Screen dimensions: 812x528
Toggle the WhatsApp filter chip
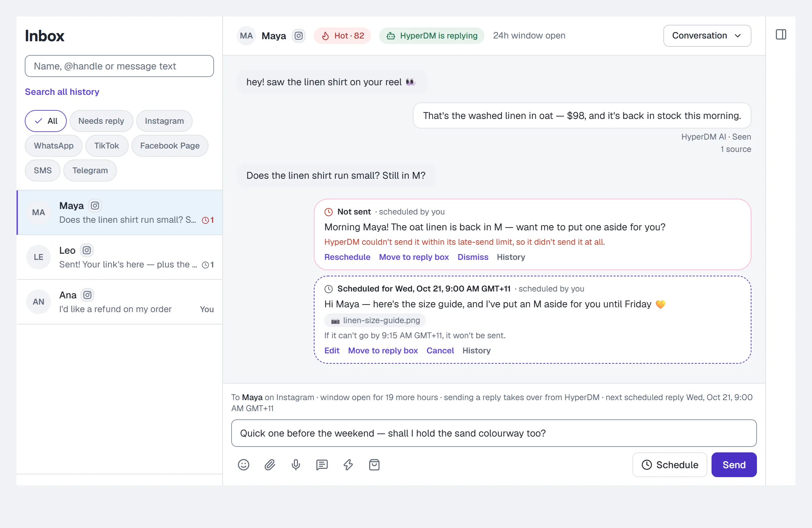tap(54, 146)
